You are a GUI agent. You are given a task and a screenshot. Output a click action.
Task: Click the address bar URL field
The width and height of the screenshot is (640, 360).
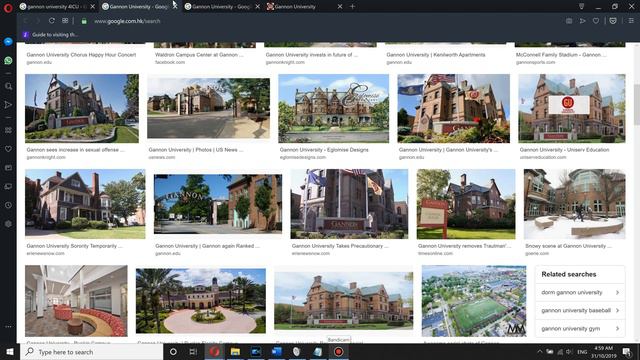[x=318, y=21]
